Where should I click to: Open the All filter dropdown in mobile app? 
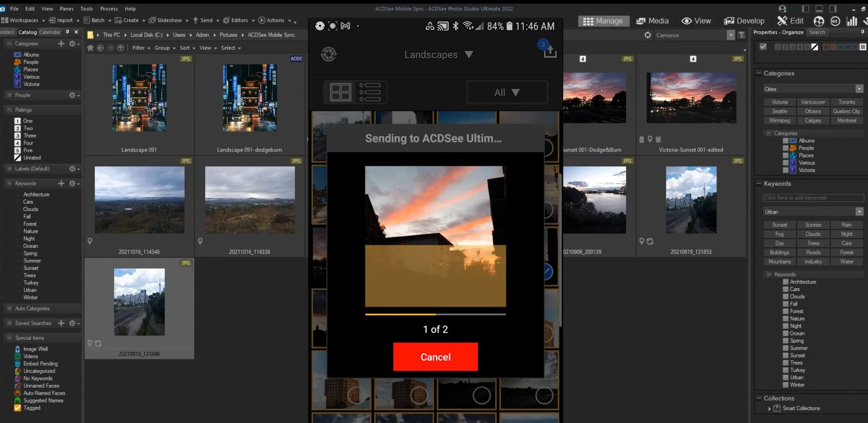[507, 92]
